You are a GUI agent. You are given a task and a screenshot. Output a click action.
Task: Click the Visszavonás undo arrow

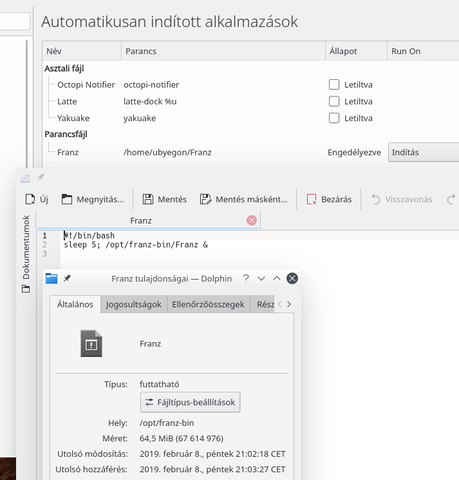point(376,199)
